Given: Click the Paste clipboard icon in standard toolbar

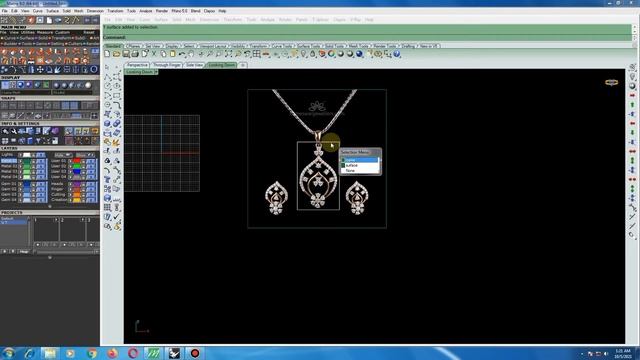Looking at the screenshot, I should [x=172, y=54].
